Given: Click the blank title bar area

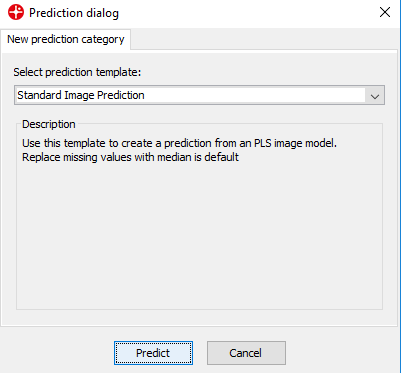Looking at the screenshot, I should [247, 13].
